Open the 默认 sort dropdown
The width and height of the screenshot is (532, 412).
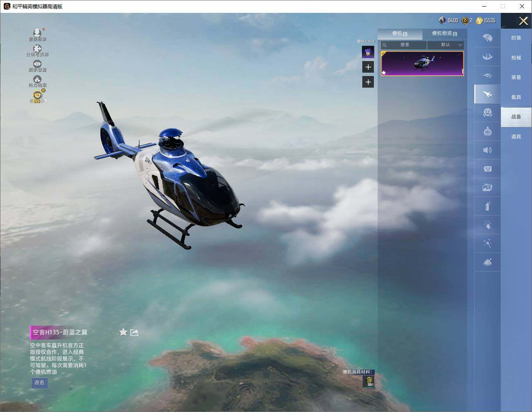pyautogui.click(x=446, y=45)
